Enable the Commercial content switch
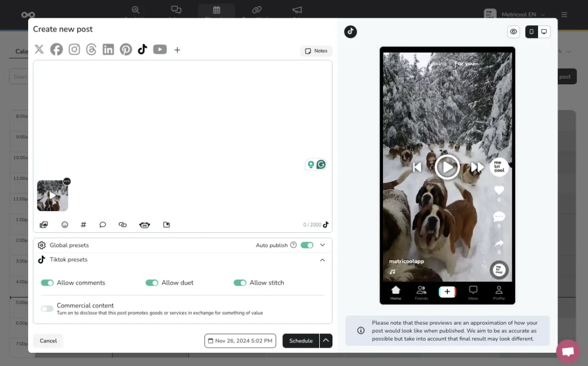Screen dimensions: 588x366 (47, 309)
